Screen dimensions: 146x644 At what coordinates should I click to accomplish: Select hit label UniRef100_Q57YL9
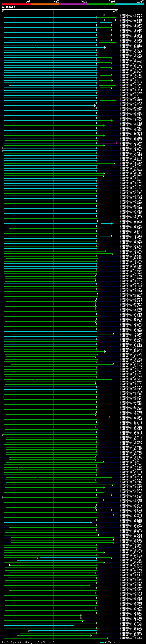pyautogui.click(x=131, y=538)
